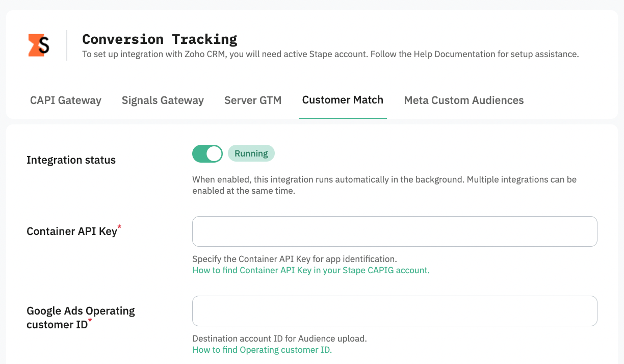This screenshot has width=624, height=364.
Task: Open the 'How to find Container API Key' link
Action: click(x=311, y=270)
